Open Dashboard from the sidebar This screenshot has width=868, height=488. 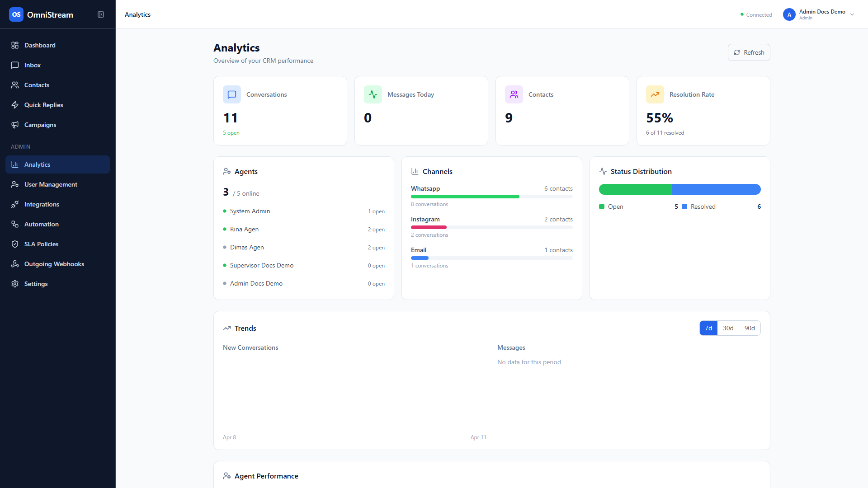pyautogui.click(x=57, y=45)
